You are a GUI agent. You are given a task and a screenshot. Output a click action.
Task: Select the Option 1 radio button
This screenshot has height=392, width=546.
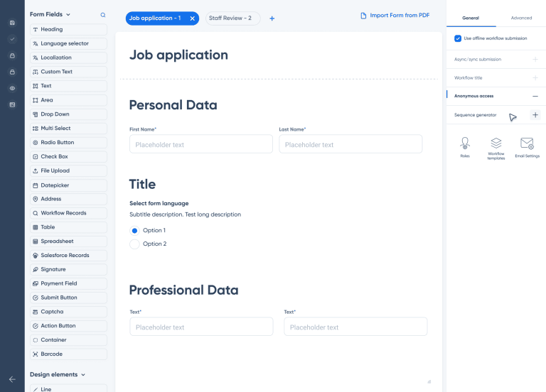pos(134,230)
